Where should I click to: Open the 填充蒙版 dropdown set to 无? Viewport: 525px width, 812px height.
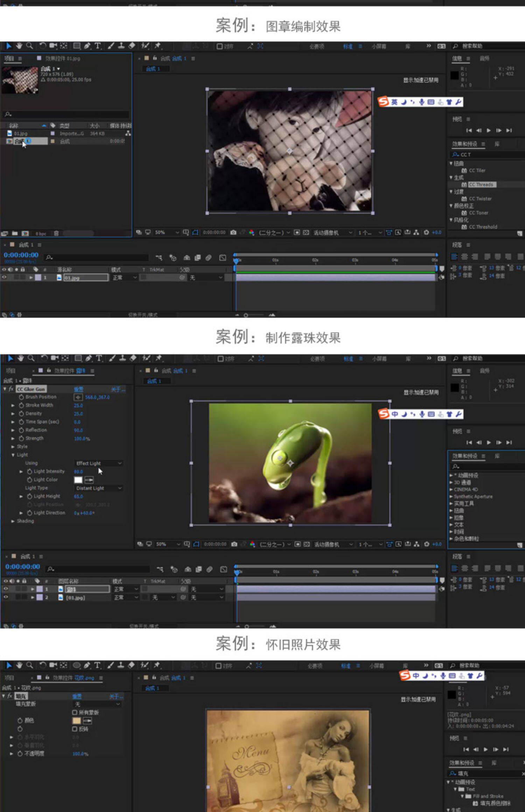(97, 704)
